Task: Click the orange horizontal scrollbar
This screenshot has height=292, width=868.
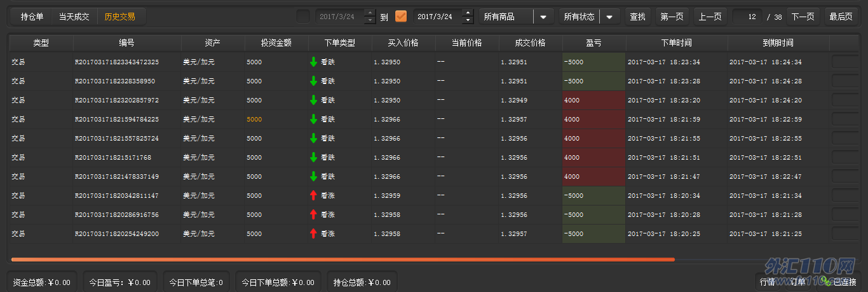Action: pyautogui.click(x=343, y=260)
